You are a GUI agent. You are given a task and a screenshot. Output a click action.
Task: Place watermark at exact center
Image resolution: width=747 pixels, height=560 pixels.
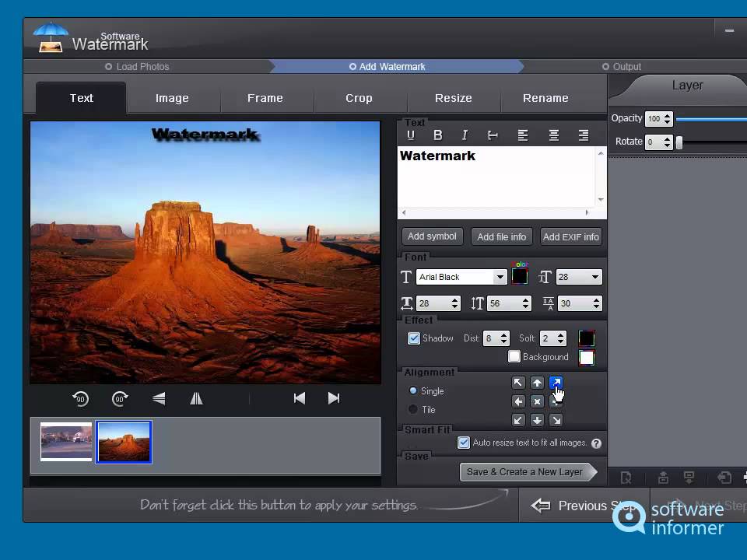[537, 401]
